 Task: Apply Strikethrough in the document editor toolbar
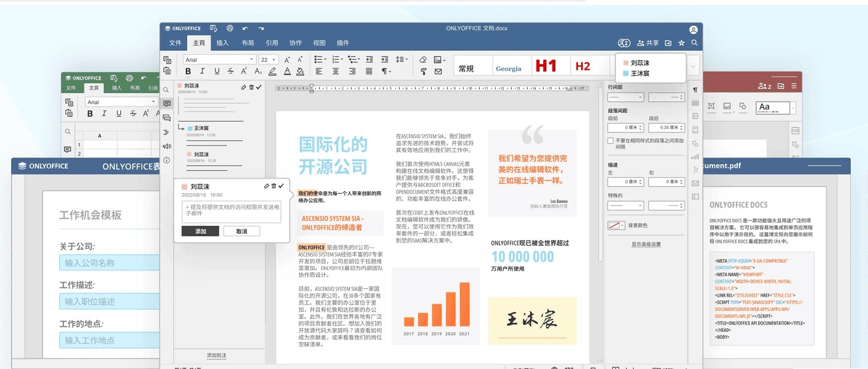230,71
